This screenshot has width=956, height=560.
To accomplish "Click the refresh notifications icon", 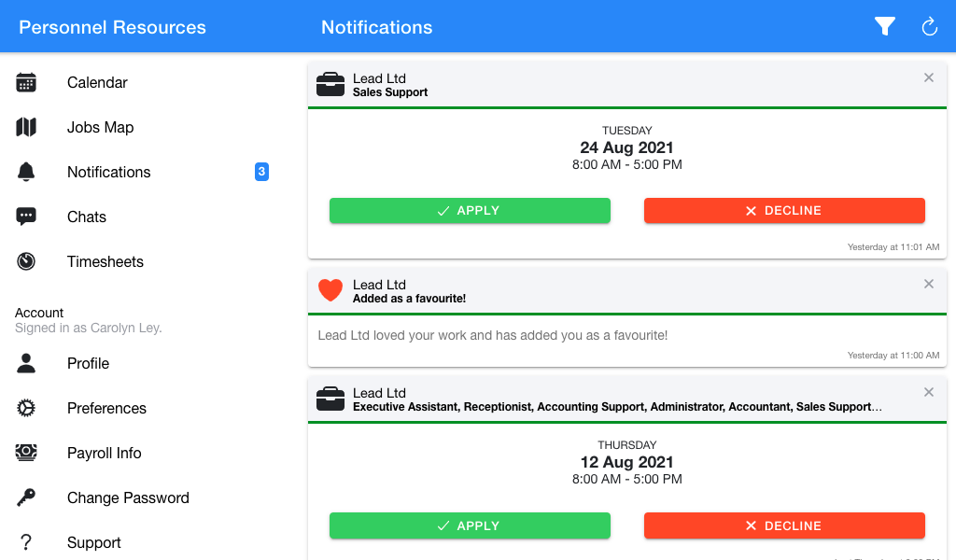I will (929, 27).
